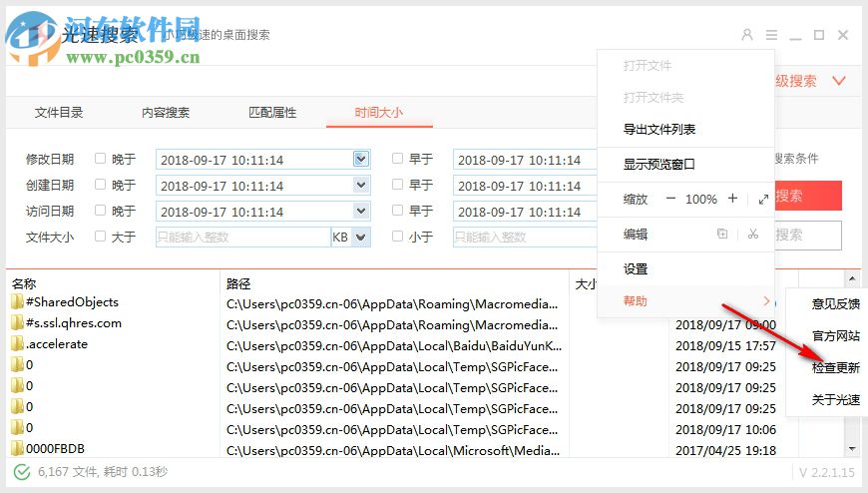Click in 文件大小 大于 input field
The image size is (868, 493).
pyautogui.click(x=243, y=238)
